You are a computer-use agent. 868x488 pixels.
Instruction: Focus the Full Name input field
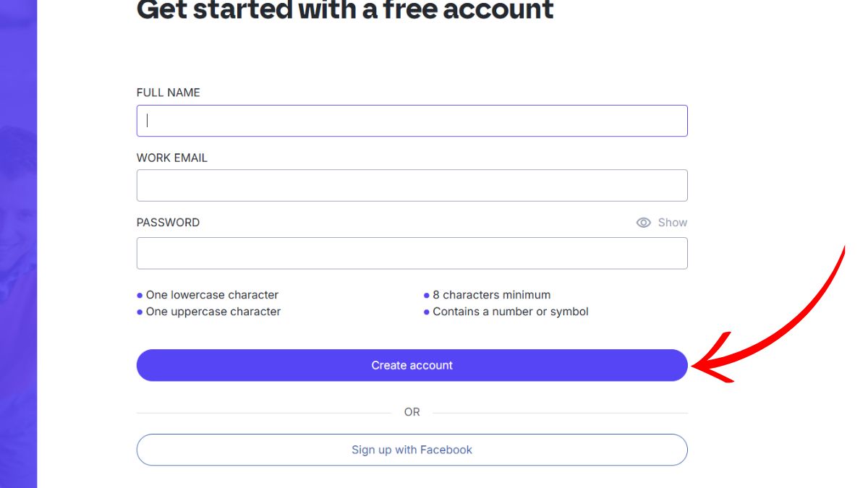pyautogui.click(x=412, y=121)
